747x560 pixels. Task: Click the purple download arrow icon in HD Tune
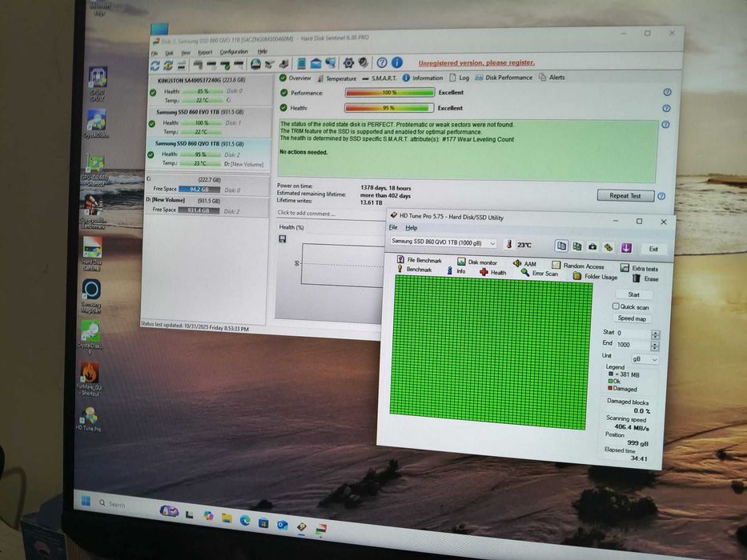click(x=625, y=248)
